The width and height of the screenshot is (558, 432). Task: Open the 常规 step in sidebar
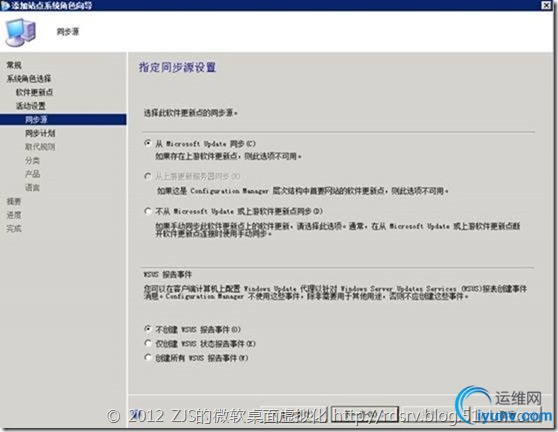click(14, 65)
